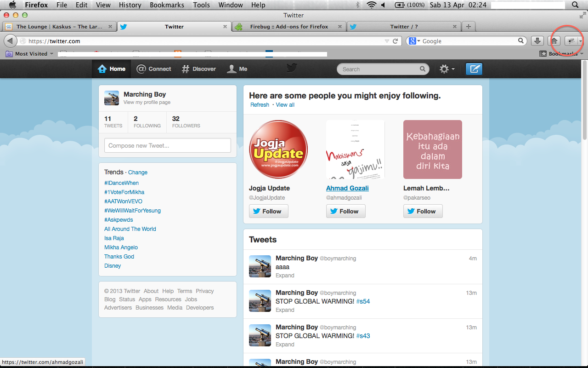Image resolution: width=588 pixels, height=368 pixels.
Task: Click the Twitter bird logo in navbar
Action: point(292,68)
